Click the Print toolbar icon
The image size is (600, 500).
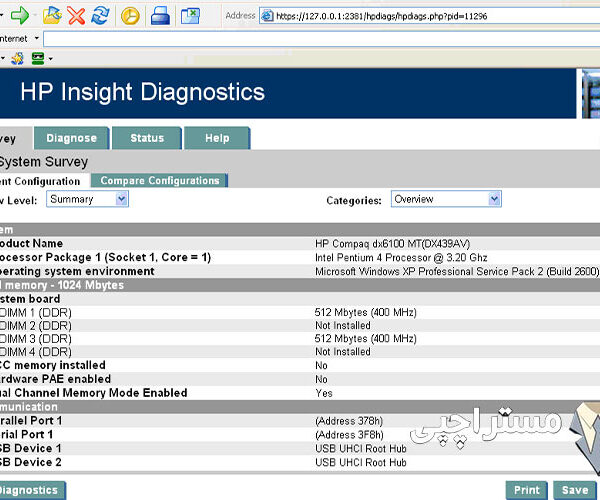tap(160, 16)
